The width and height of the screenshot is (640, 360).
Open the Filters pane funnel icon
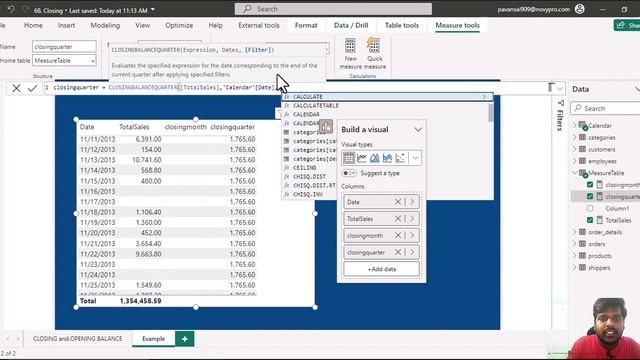(561, 103)
